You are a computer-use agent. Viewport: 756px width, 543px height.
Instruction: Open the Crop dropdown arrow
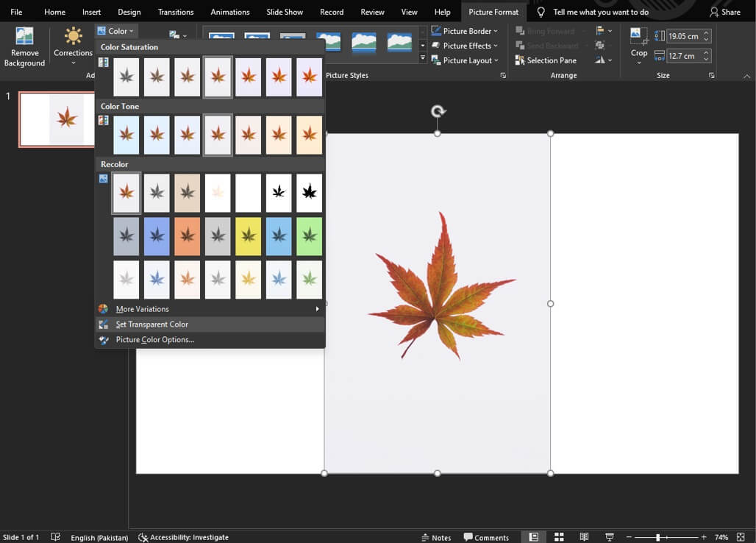[x=638, y=63]
